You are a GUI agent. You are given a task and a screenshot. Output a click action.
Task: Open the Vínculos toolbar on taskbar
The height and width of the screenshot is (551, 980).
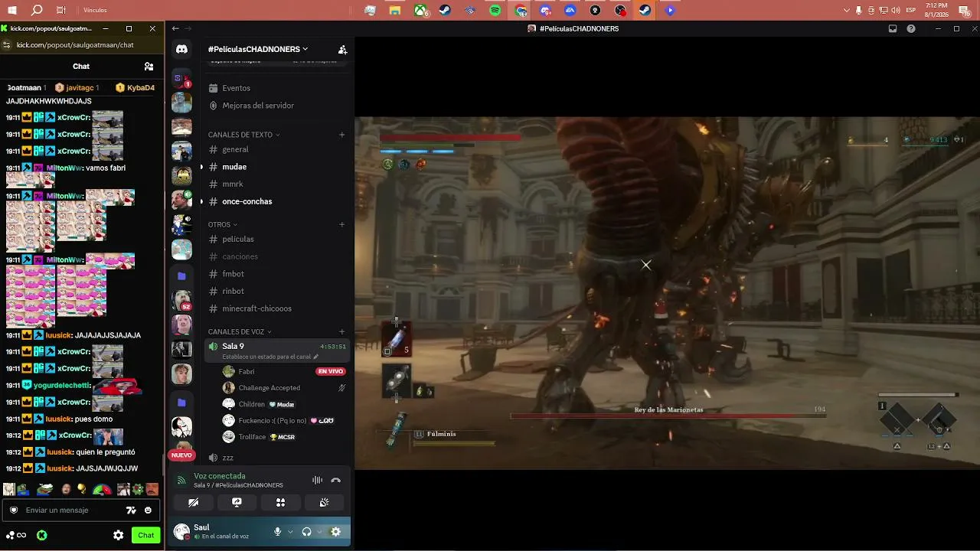pyautogui.click(x=95, y=11)
